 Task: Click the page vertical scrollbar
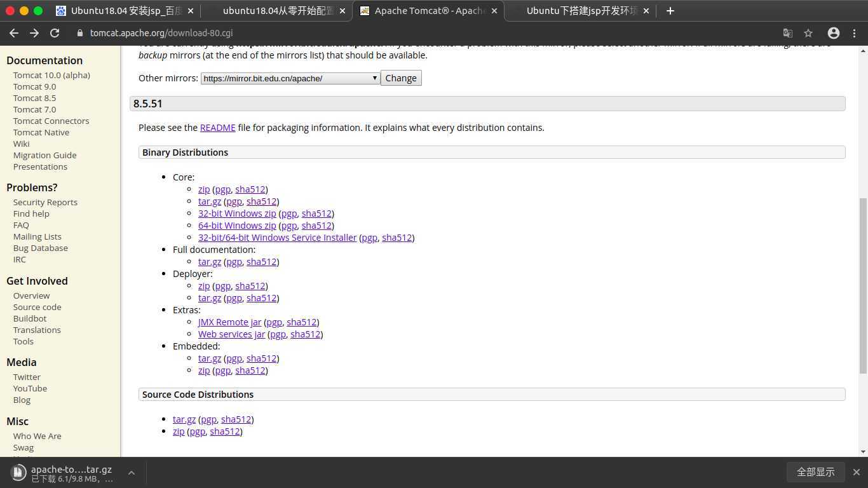pyautogui.click(x=863, y=286)
